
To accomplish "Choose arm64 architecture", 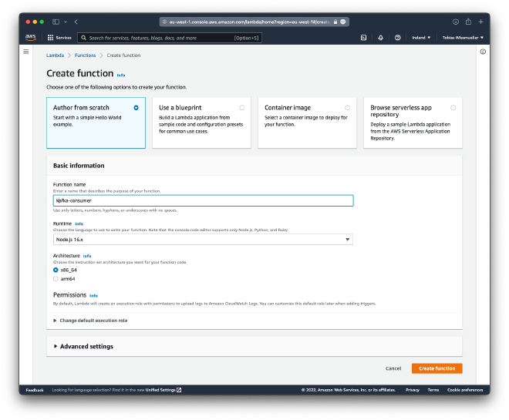I will (56, 279).
